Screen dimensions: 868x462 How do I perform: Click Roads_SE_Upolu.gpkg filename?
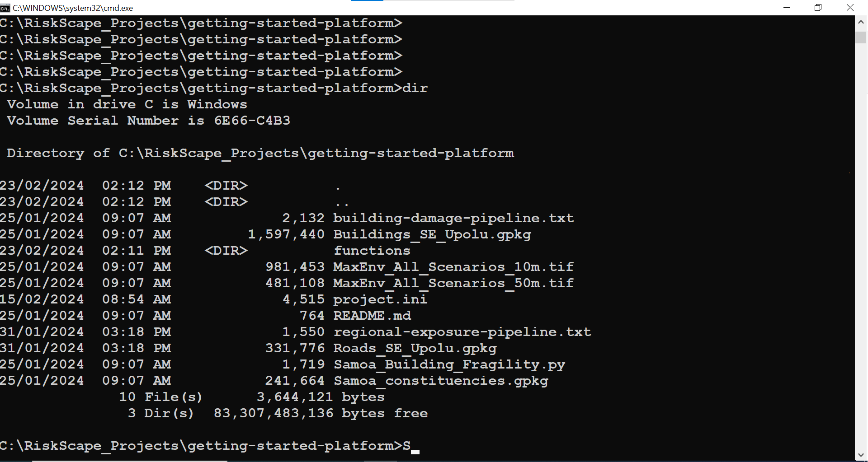[x=415, y=348]
